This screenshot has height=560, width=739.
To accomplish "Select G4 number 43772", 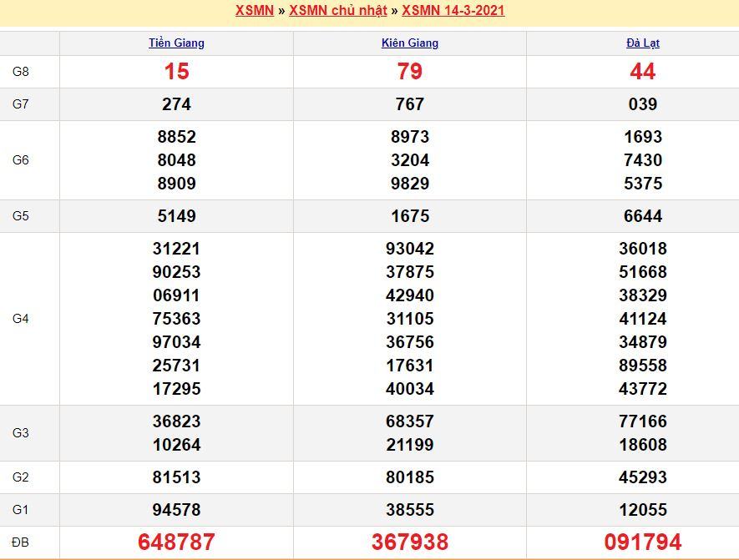I will [x=643, y=389].
